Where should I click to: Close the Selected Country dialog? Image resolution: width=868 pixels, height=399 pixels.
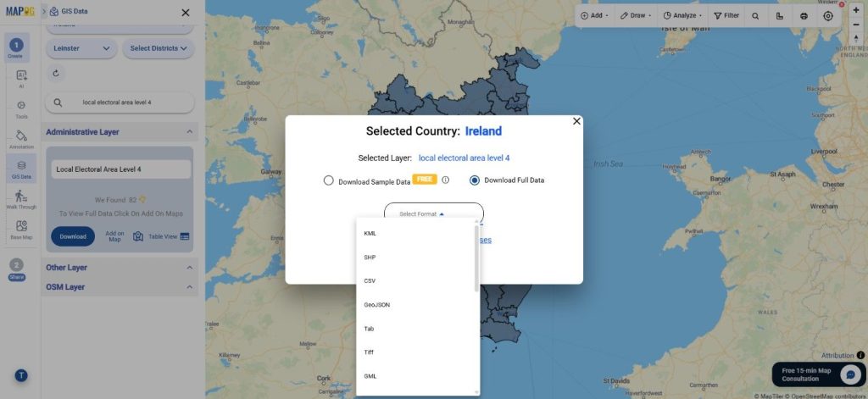(576, 121)
